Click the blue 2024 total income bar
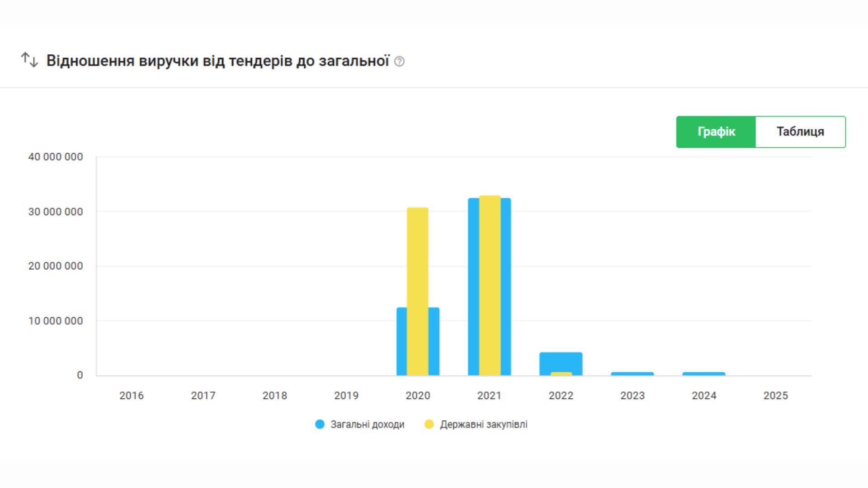 [703, 374]
